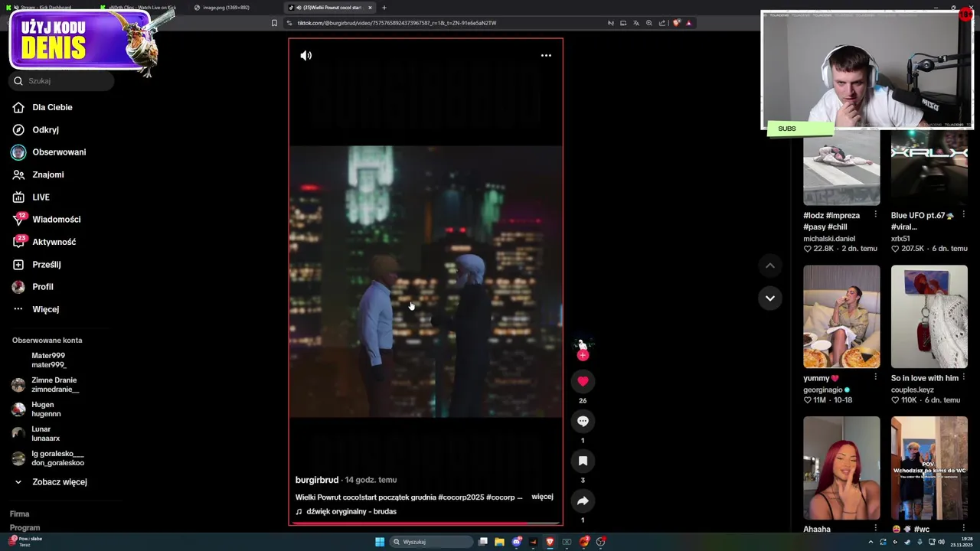The width and height of the screenshot is (980, 551).
Task: Go to the previous video with the up chevron
Action: [x=770, y=266]
